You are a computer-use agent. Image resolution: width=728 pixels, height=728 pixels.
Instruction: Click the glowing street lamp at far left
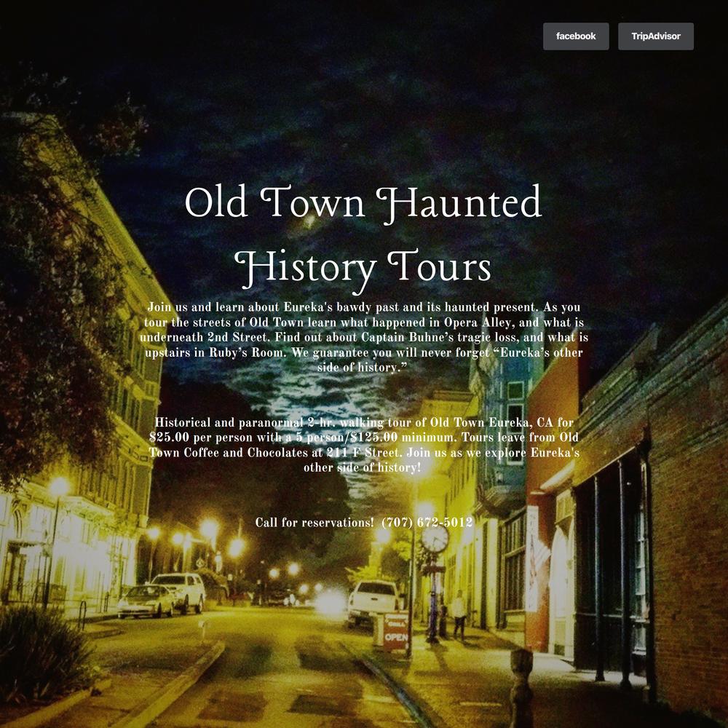point(58,486)
